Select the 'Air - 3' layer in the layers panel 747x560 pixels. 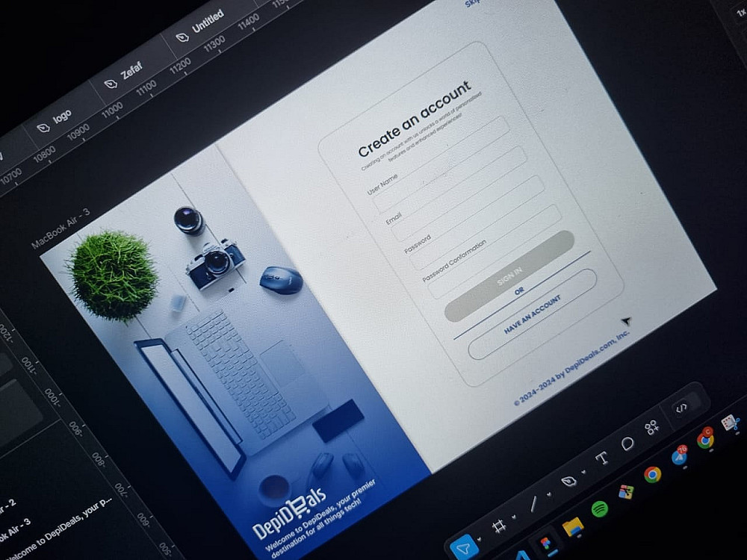coord(16,529)
